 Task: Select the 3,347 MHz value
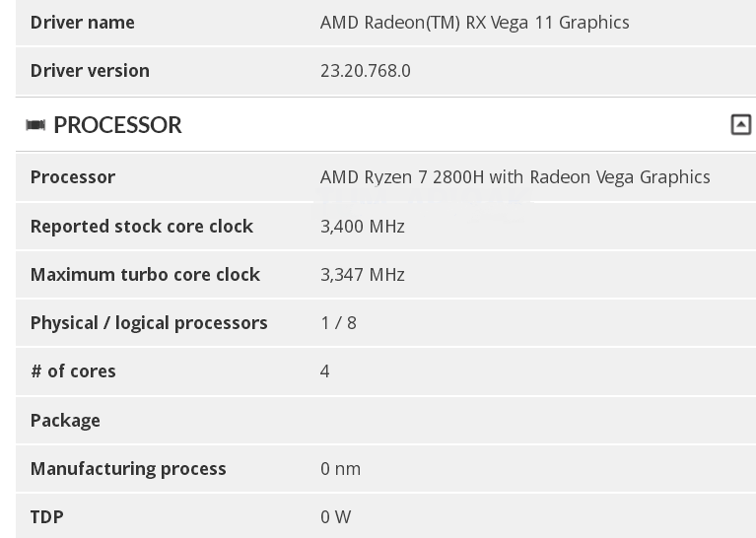(362, 274)
